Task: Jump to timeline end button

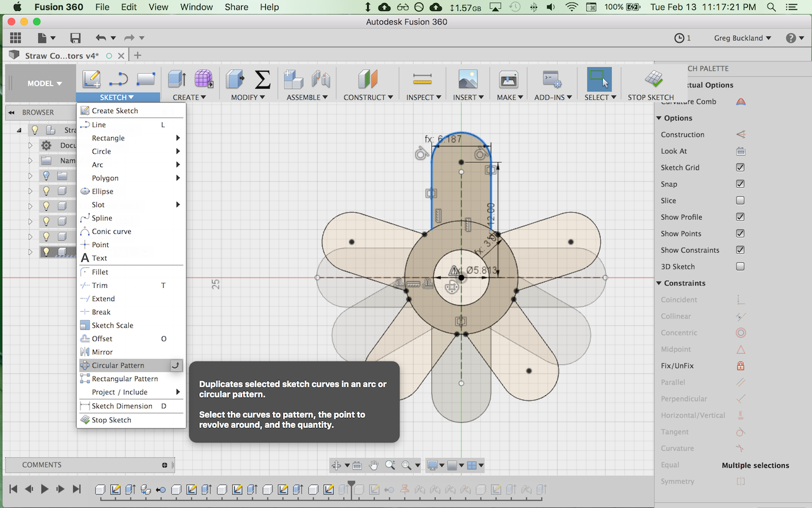Action: tap(77, 489)
